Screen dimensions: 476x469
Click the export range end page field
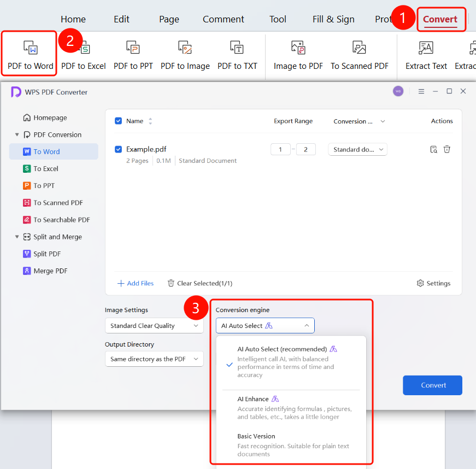pyautogui.click(x=305, y=149)
